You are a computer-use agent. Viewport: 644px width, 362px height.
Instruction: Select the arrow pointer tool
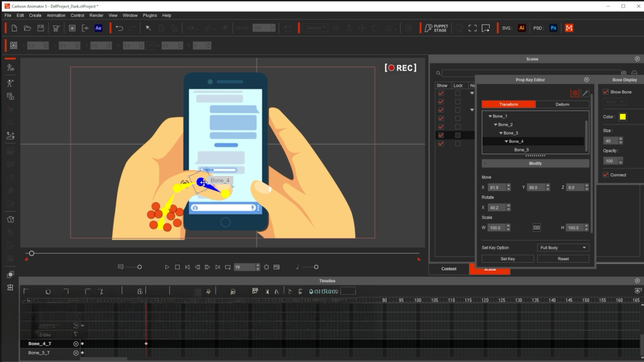pyautogui.click(x=148, y=28)
